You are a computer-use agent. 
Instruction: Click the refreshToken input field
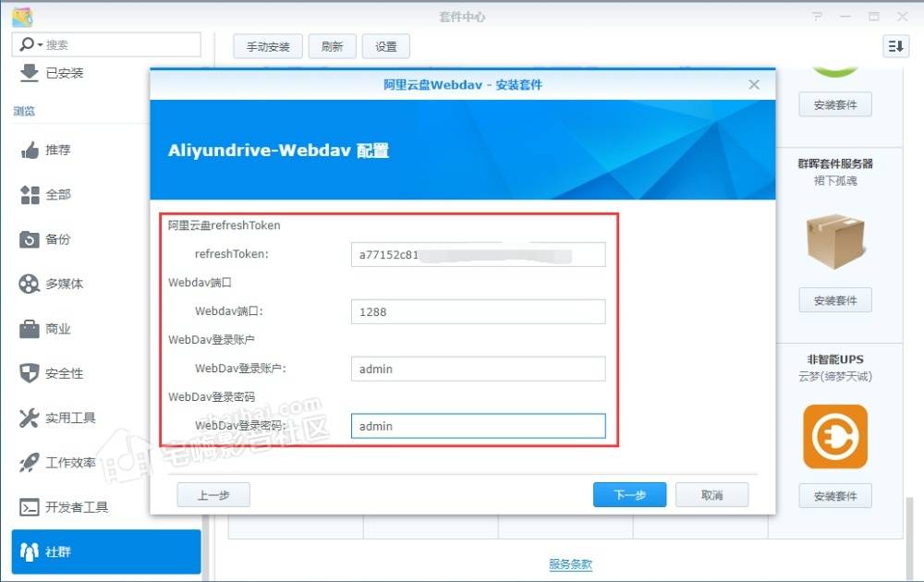(x=478, y=254)
